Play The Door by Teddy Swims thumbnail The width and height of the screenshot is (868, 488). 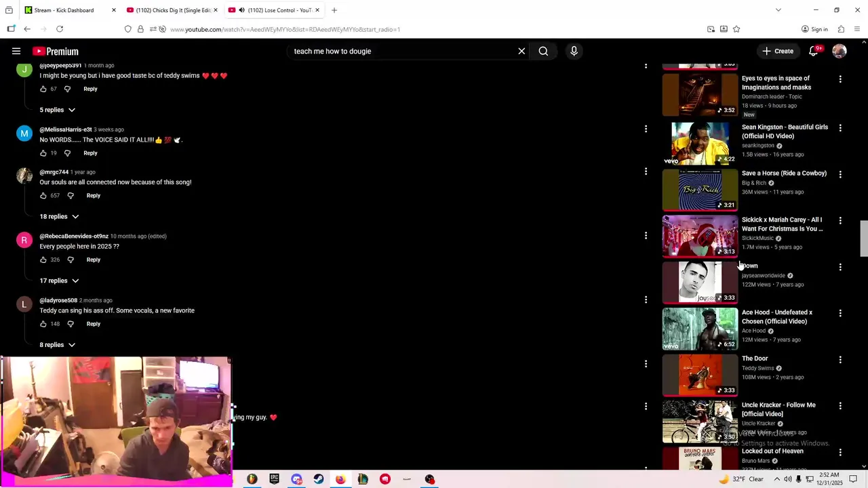700,375
